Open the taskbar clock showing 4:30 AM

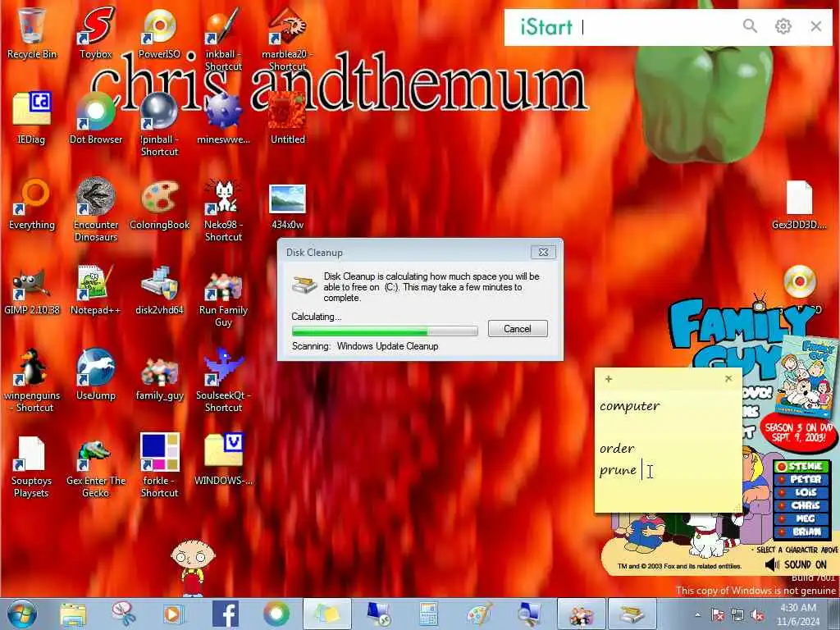pyautogui.click(x=798, y=614)
